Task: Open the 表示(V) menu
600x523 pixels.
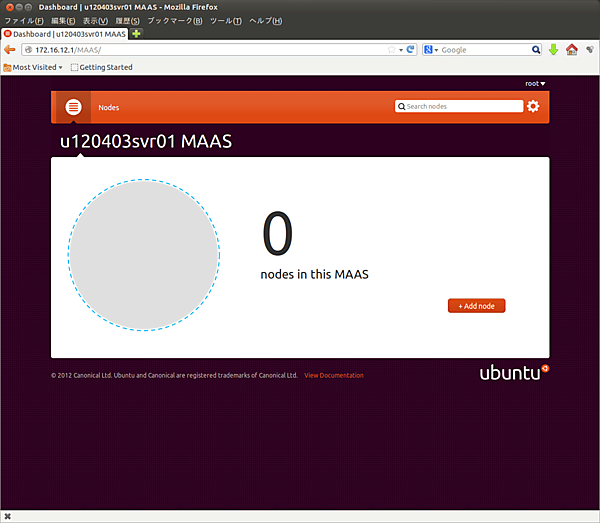Action: 95,21
